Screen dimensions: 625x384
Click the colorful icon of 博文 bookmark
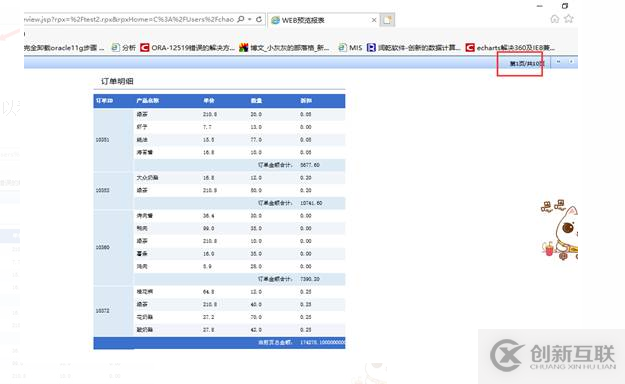click(x=244, y=48)
